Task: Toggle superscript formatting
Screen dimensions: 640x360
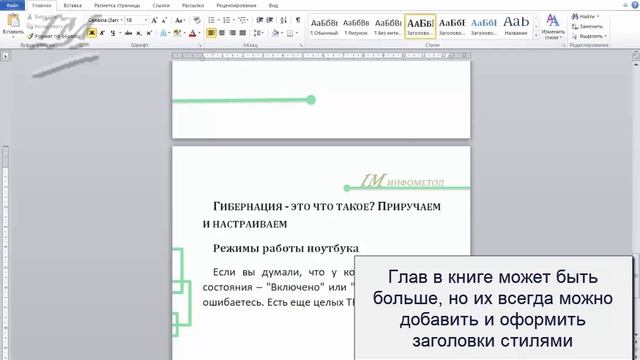Action: [x=149, y=33]
